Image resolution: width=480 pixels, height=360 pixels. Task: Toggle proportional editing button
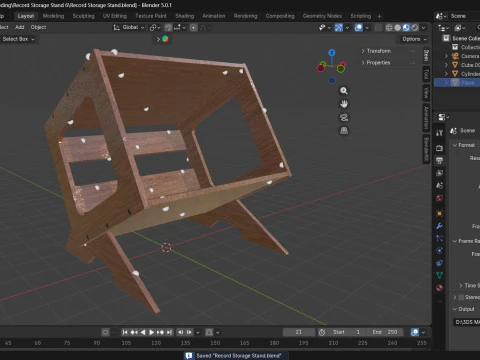click(193, 27)
